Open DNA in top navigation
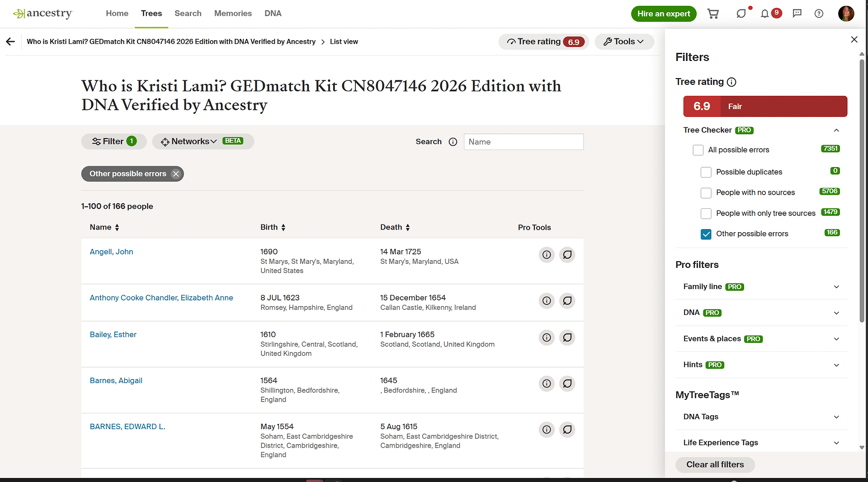Viewport: 868px width, 482px height. pyautogui.click(x=273, y=14)
